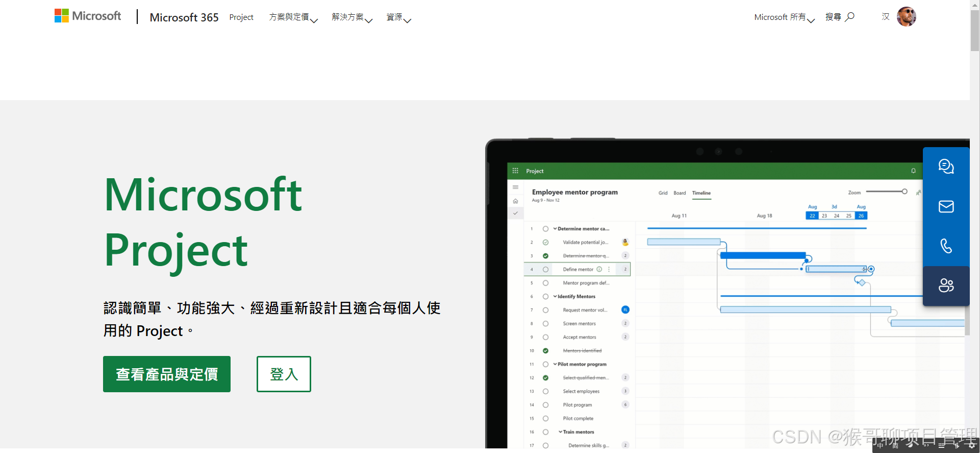Switch to the Grid tab
Screen dimensions: 980x453
[x=663, y=193]
